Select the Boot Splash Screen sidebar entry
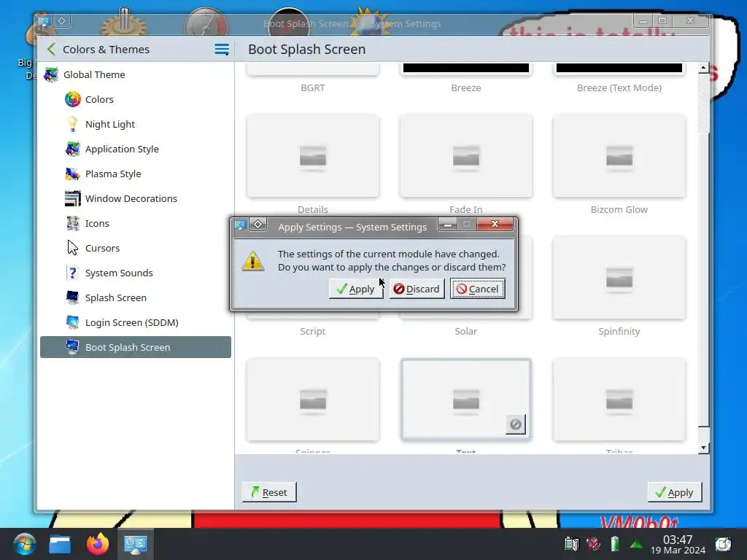 [x=135, y=347]
